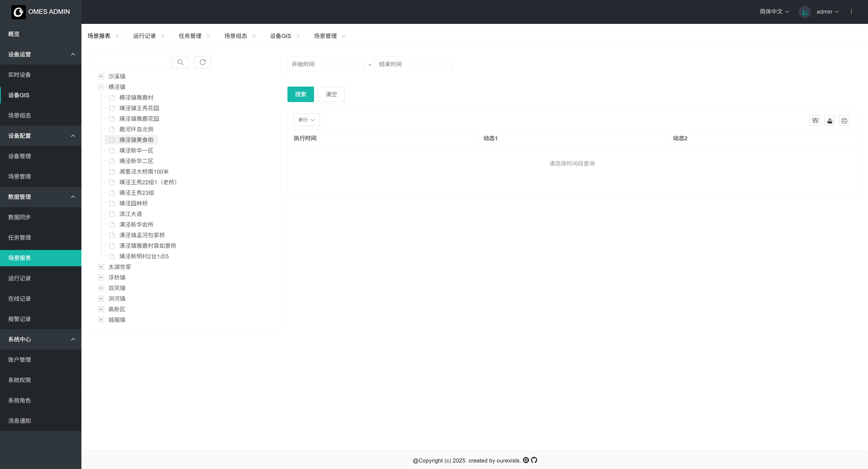Open 报警记录 in the sidebar

[x=20, y=319]
